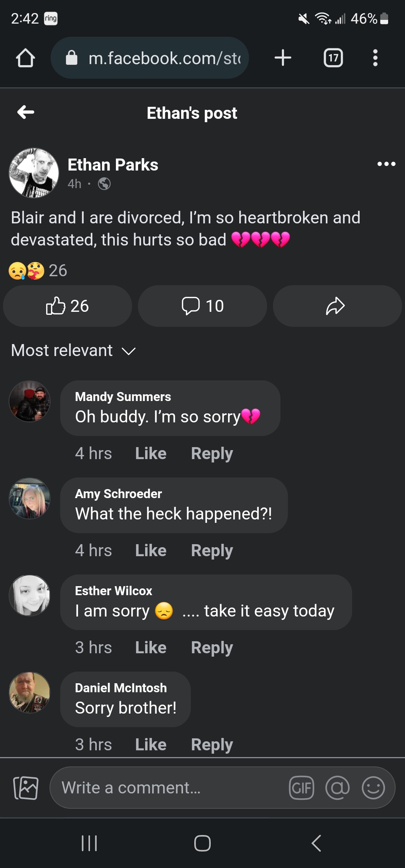Expand the Most relevant sort dropdown
The height and width of the screenshot is (868, 405).
click(x=73, y=350)
